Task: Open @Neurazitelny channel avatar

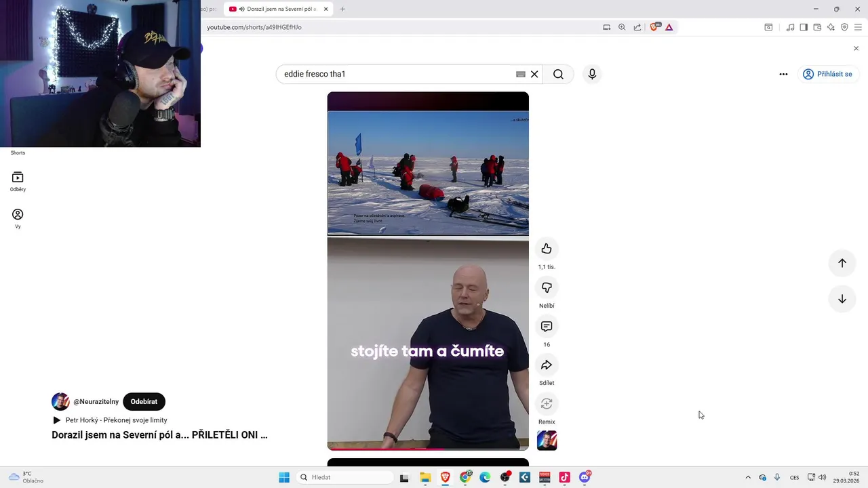Action: tap(60, 401)
